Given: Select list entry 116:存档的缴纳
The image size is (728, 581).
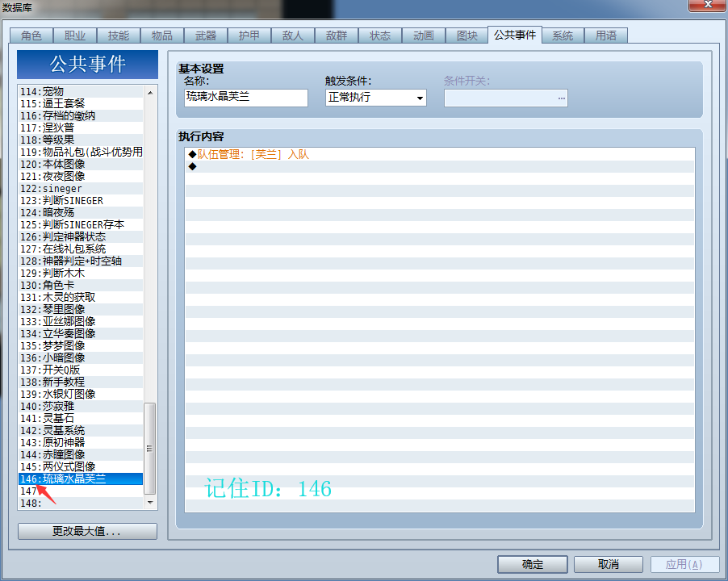Looking at the screenshot, I should pyautogui.click(x=81, y=115).
